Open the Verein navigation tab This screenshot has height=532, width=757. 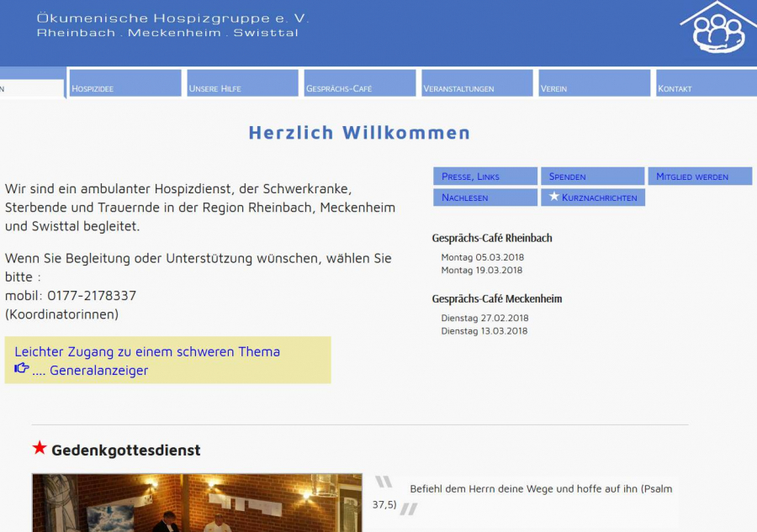(595, 84)
